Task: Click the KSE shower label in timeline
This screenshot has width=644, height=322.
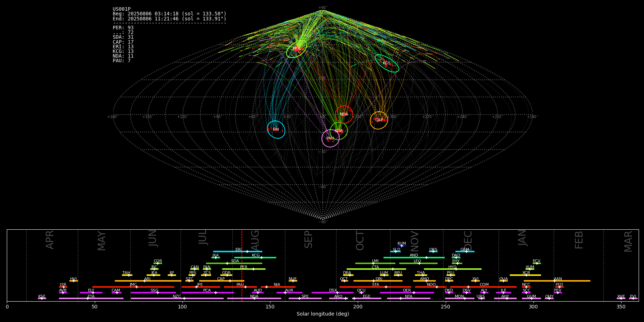Action: coord(42,296)
